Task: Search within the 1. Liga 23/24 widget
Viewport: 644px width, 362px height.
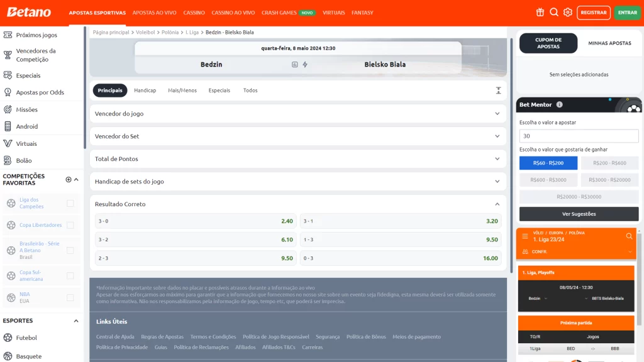Action: pos(629,236)
